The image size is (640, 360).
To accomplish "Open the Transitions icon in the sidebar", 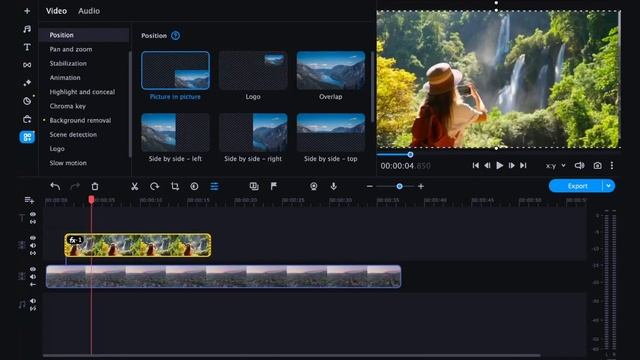I will pyautogui.click(x=27, y=65).
